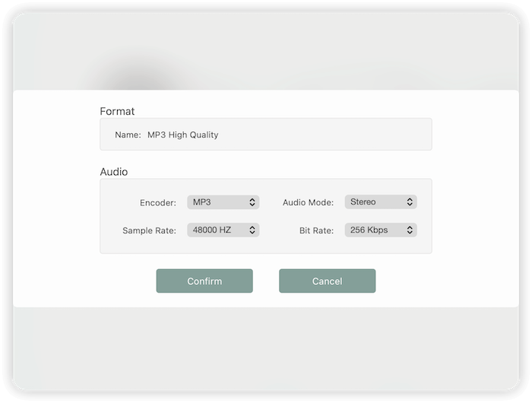The image size is (532, 403).
Task: Click the Audio section heading
Action: point(114,172)
